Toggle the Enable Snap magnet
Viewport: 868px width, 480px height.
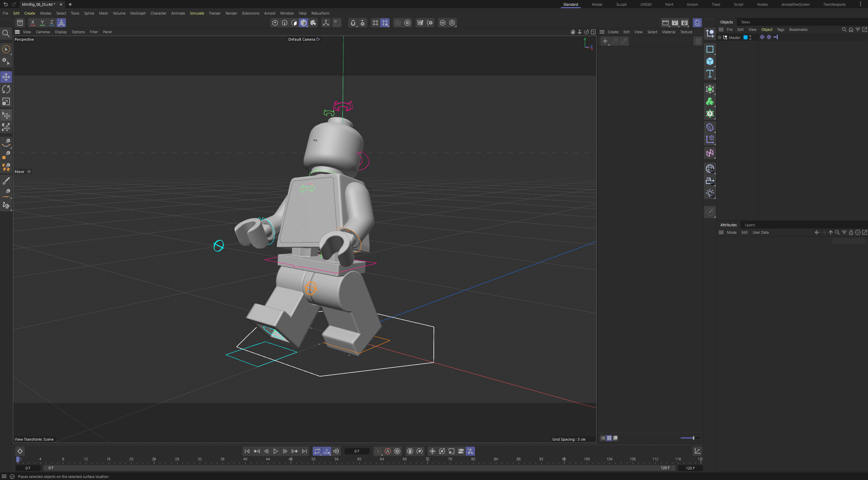[353, 23]
